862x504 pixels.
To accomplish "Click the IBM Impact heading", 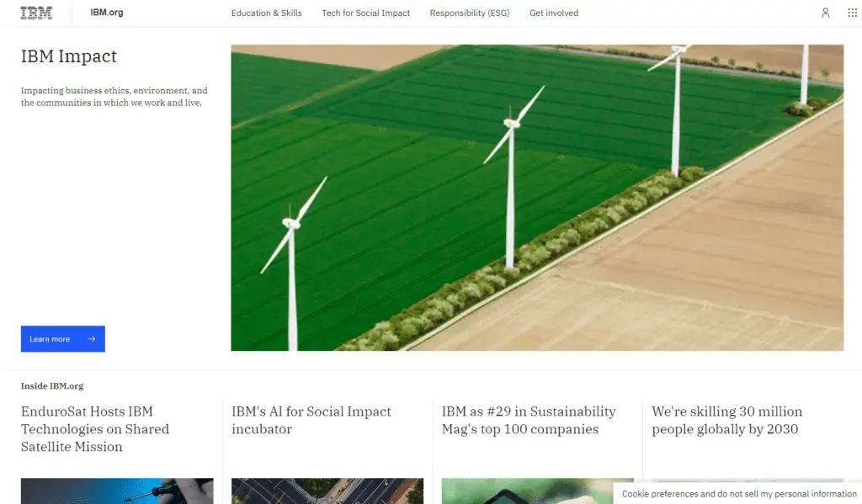I will 69,56.
